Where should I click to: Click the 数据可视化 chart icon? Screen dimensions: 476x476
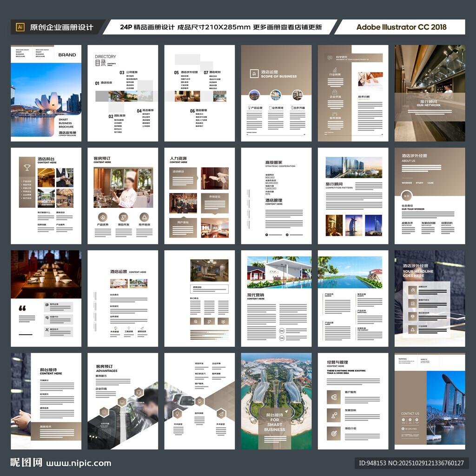pyautogui.click(x=413, y=303)
